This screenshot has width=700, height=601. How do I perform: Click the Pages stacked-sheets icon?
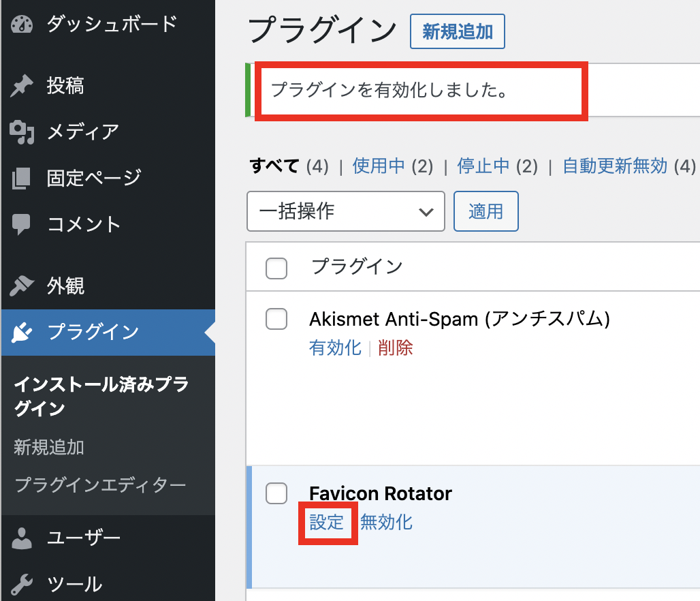pos(22,179)
